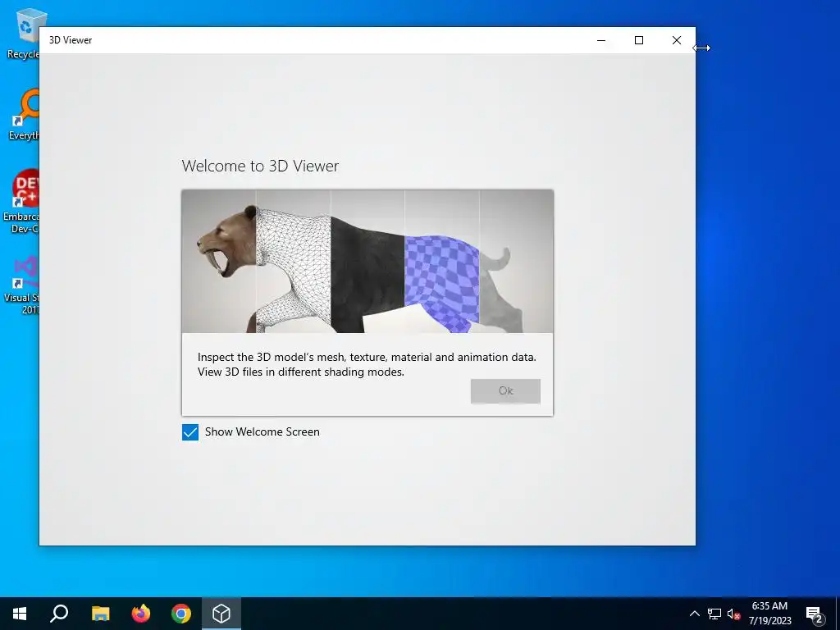Open the notification center icon

pos(815,614)
